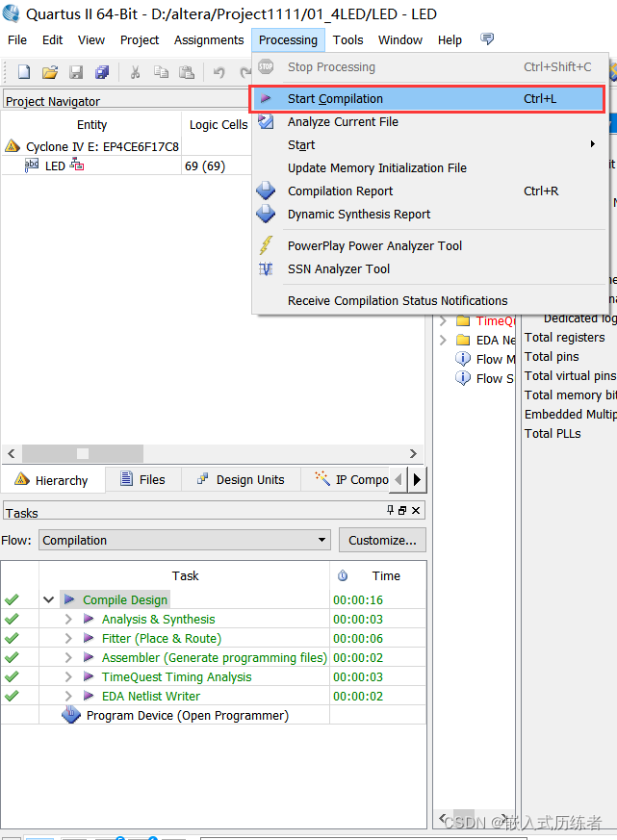Open the Start submenu arrow
Viewport: 617px width, 840px height.
(592, 144)
